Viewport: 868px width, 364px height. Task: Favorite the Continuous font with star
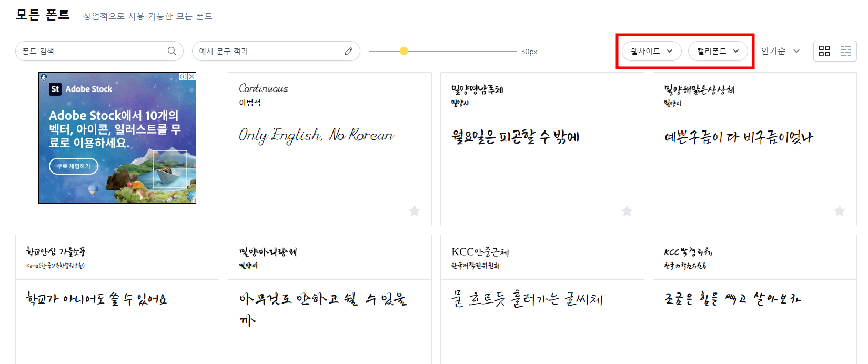point(415,211)
